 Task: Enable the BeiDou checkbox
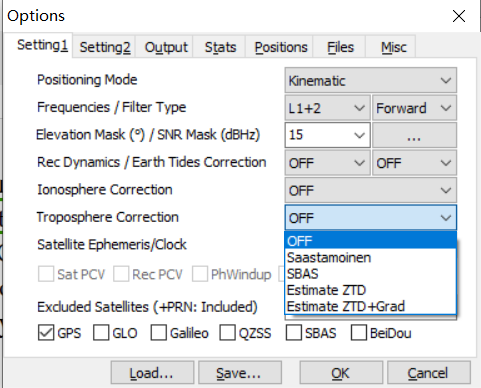359,333
